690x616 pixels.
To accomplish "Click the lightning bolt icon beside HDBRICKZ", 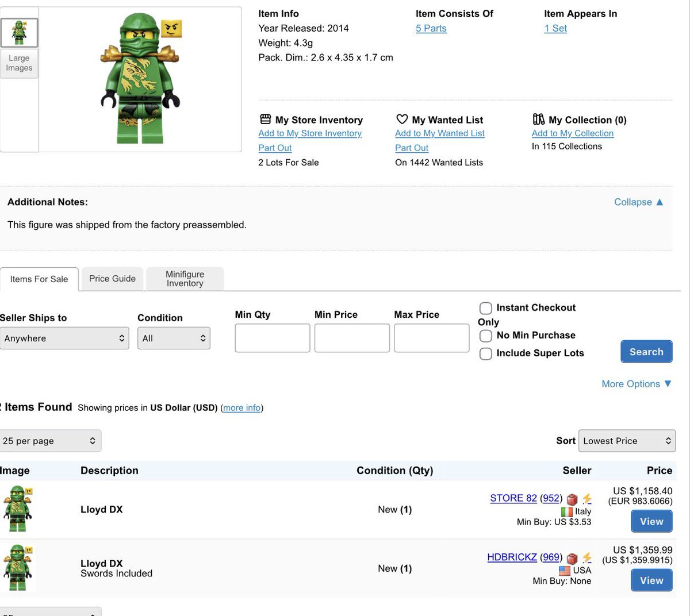I will click(x=587, y=557).
